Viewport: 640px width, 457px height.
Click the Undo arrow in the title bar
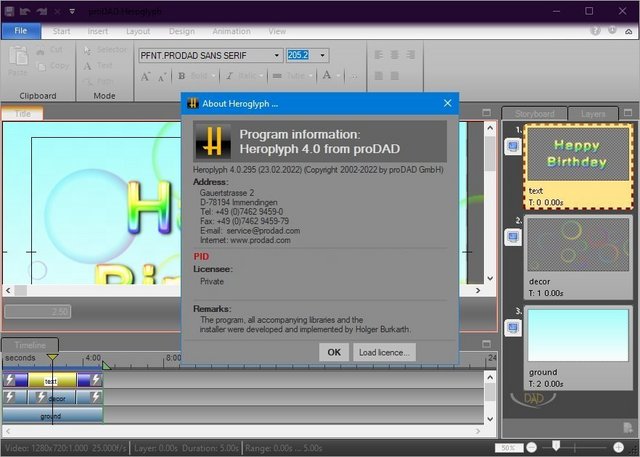(x=25, y=11)
